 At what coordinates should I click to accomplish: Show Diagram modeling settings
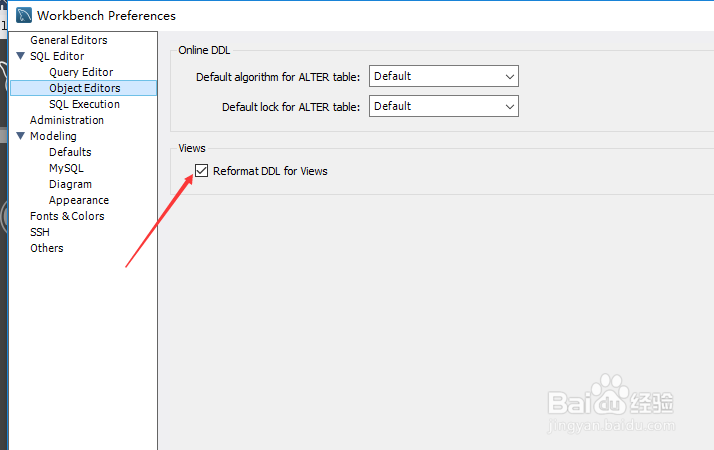pyautogui.click(x=70, y=184)
